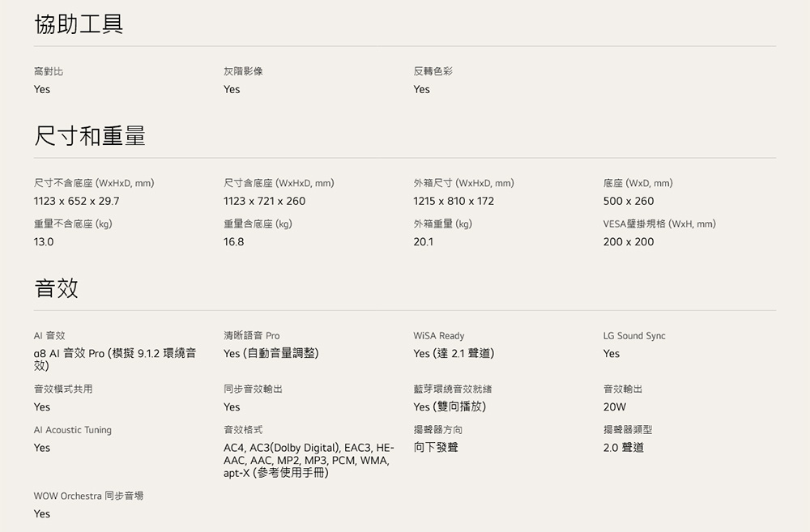This screenshot has width=810, height=532.
Task: Click the 協助工具 section heading
Action: pos(79,24)
